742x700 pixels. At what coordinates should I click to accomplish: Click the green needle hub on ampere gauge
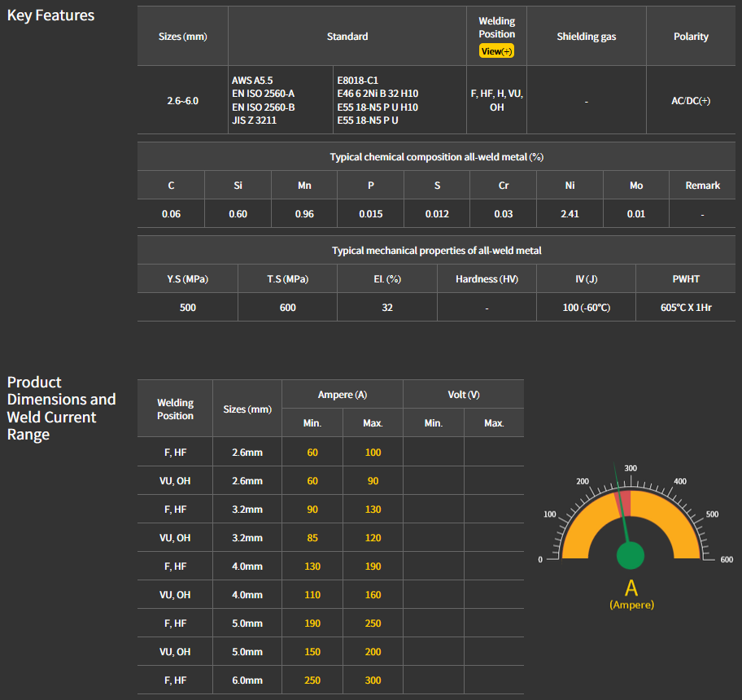[630, 557]
